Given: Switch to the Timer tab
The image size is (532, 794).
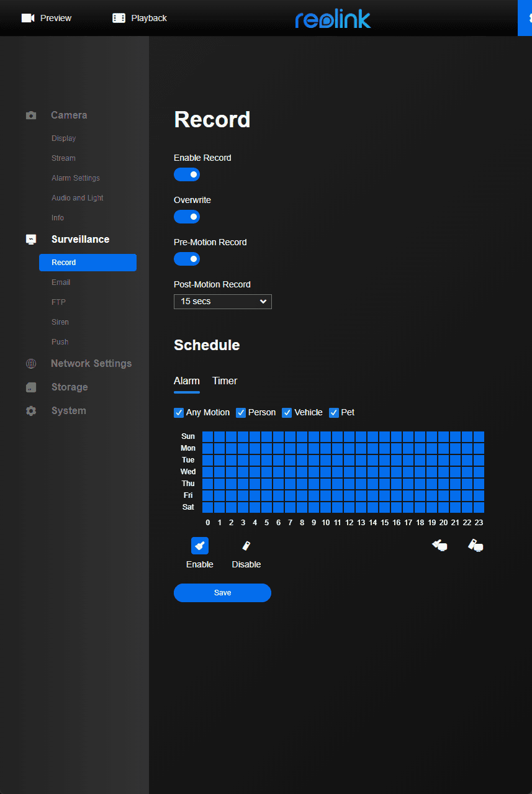Looking at the screenshot, I should pyautogui.click(x=225, y=381).
